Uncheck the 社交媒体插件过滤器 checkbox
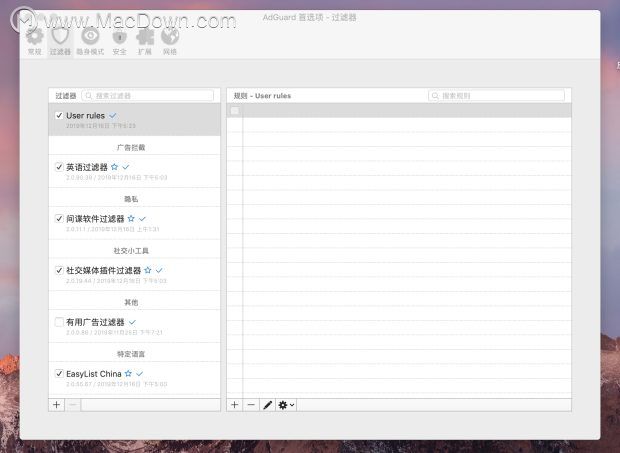Image resolution: width=620 pixels, height=453 pixels. [x=59, y=270]
